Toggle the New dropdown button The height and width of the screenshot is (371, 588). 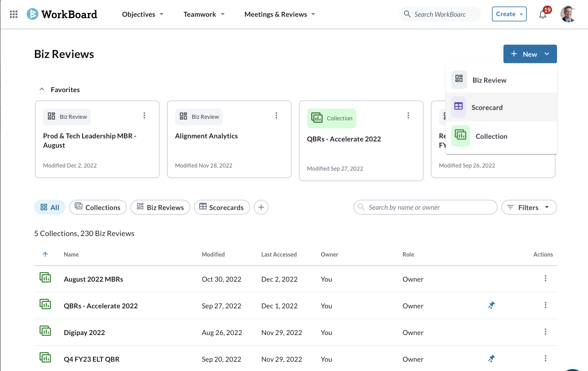click(530, 54)
